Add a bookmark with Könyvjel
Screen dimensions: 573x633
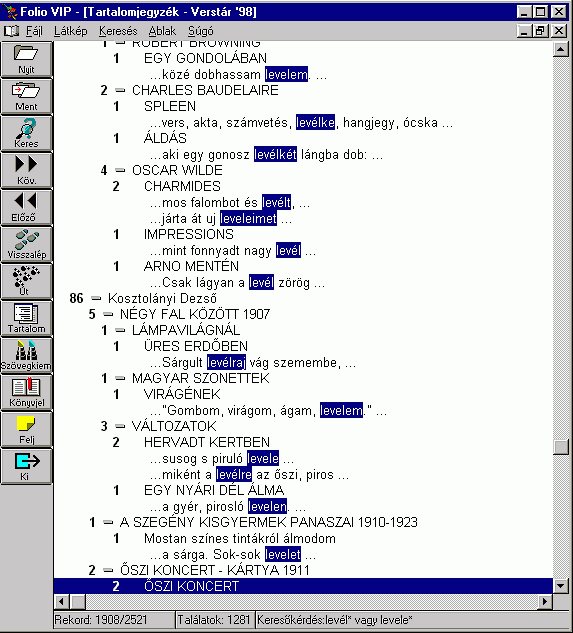coord(27,393)
